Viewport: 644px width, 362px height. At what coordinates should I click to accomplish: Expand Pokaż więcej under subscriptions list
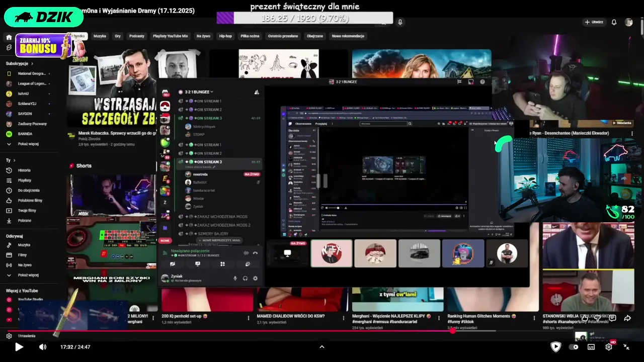click(28, 144)
